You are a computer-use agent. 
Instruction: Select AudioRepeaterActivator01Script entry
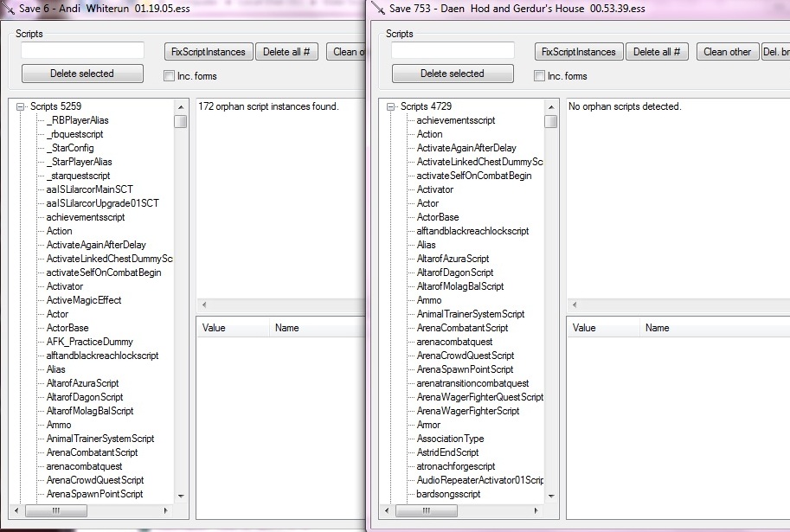pyautogui.click(x=480, y=480)
